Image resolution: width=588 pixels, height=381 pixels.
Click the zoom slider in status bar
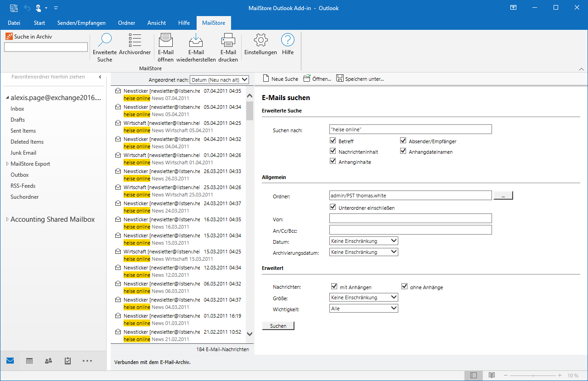click(x=533, y=375)
